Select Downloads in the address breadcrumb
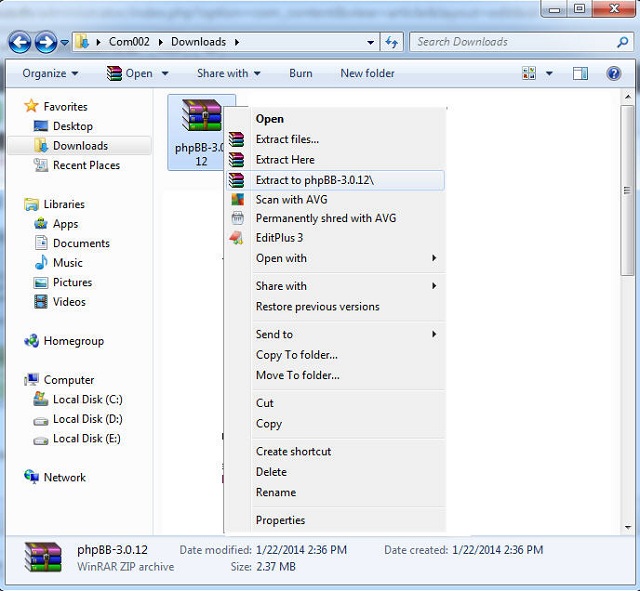640x591 pixels. click(x=198, y=42)
